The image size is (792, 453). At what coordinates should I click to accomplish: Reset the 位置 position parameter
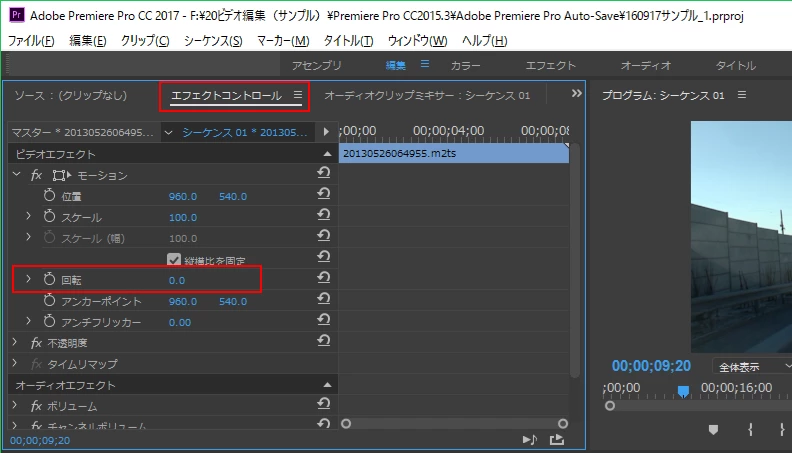point(323,194)
